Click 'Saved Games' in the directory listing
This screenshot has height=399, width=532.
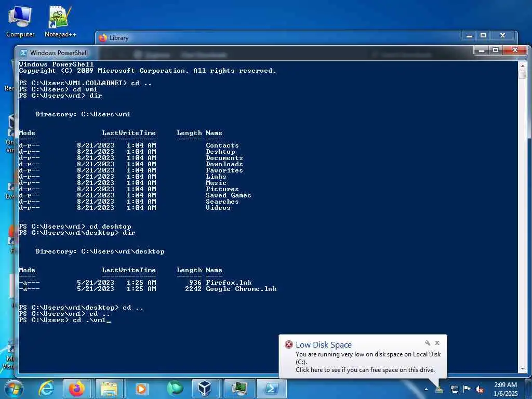click(229, 195)
